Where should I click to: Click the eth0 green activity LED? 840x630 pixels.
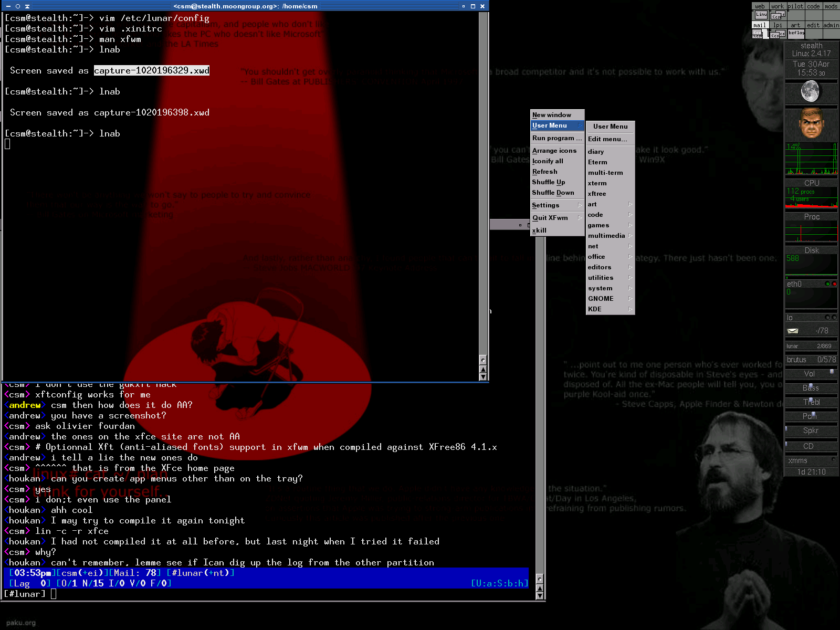(828, 284)
